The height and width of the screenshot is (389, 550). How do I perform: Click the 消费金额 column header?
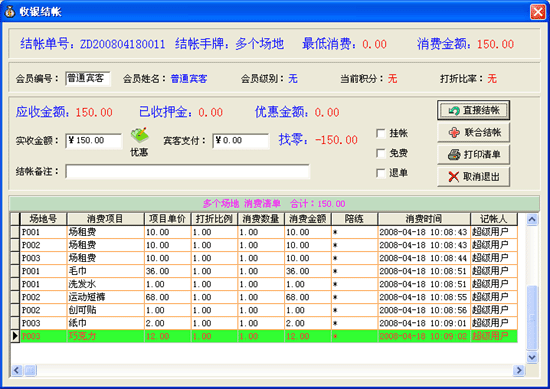(x=308, y=219)
